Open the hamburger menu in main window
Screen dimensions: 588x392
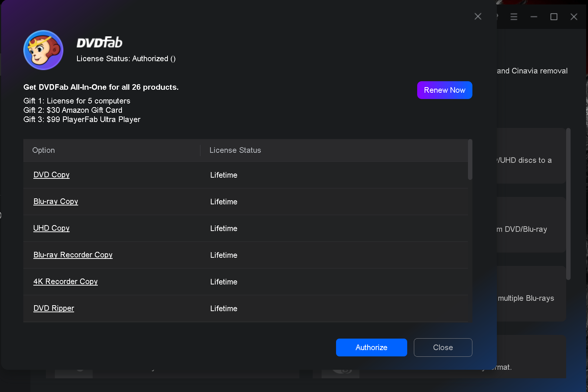514,17
